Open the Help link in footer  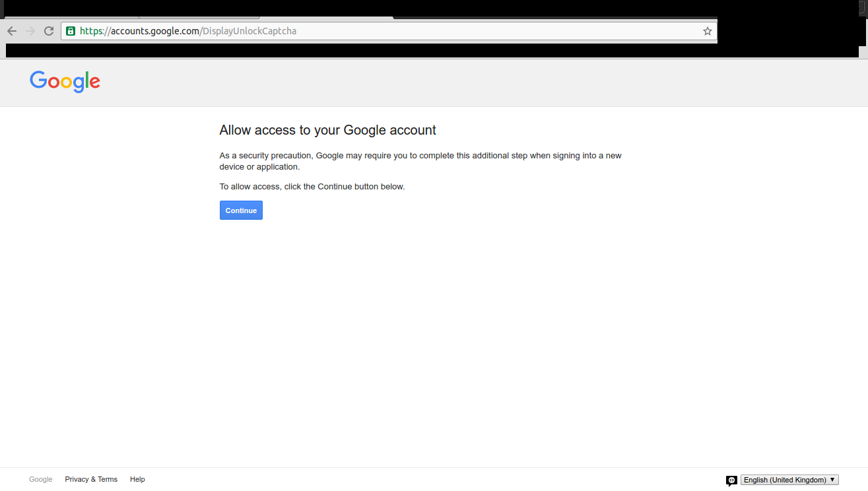[x=137, y=479]
